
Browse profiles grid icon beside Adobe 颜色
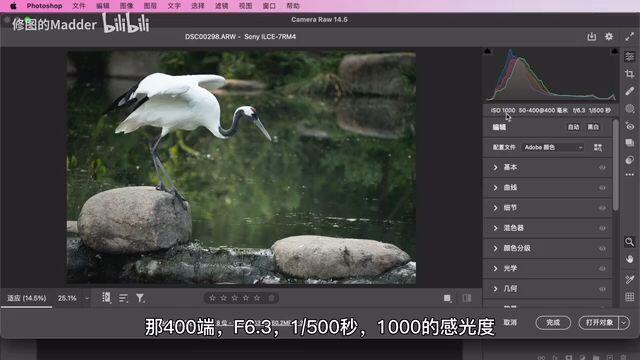[598, 147]
